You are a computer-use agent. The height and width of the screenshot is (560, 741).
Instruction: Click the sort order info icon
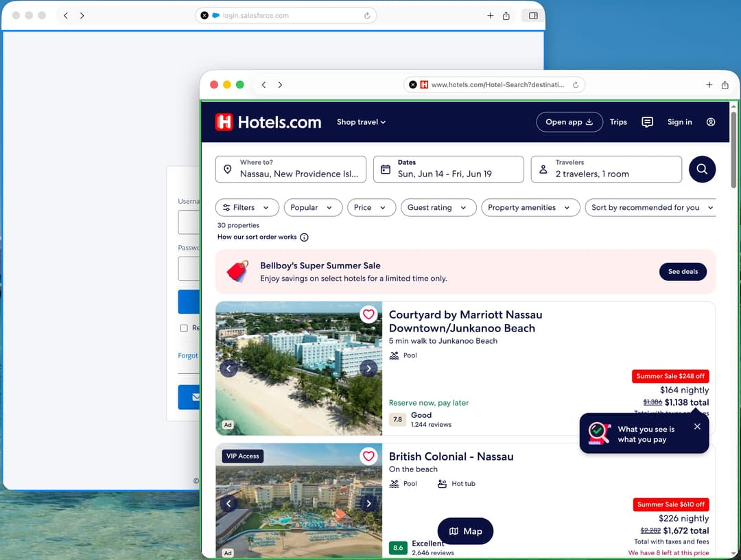click(305, 237)
